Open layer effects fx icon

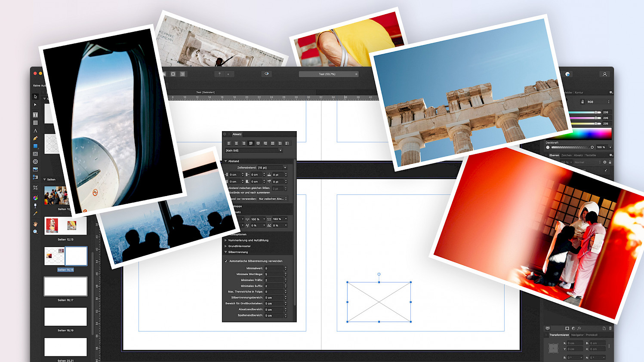pyautogui.click(x=579, y=328)
